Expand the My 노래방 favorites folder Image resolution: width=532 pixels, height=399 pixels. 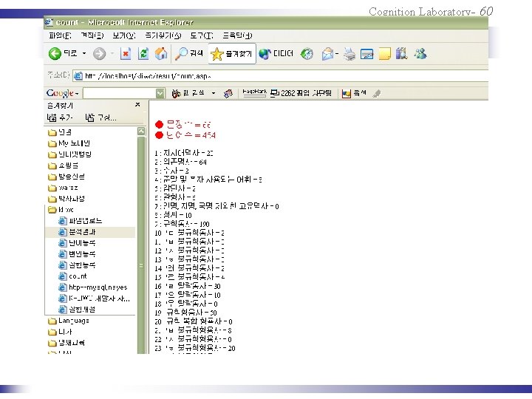click(69, 143)
